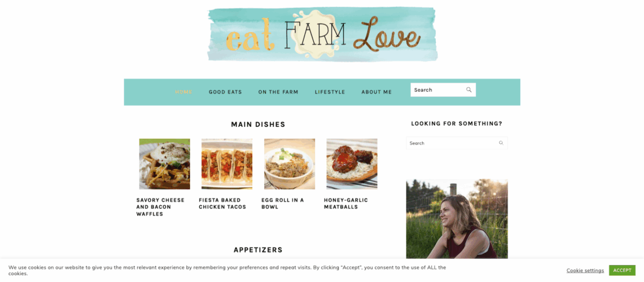Screen dimensions: 644x282
Task: Accept cookies with the green ACCEPT button
Action: click(x=622, y=270)
